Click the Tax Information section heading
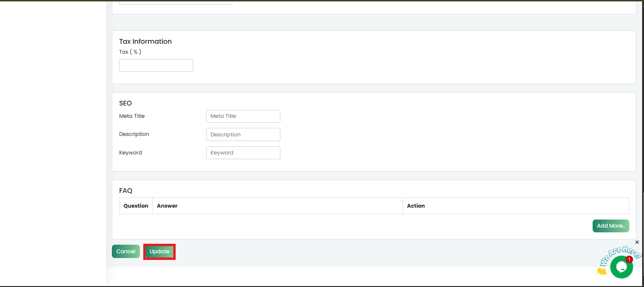The height and width of the screenshot is (287, 644). (x=145, y=41)
